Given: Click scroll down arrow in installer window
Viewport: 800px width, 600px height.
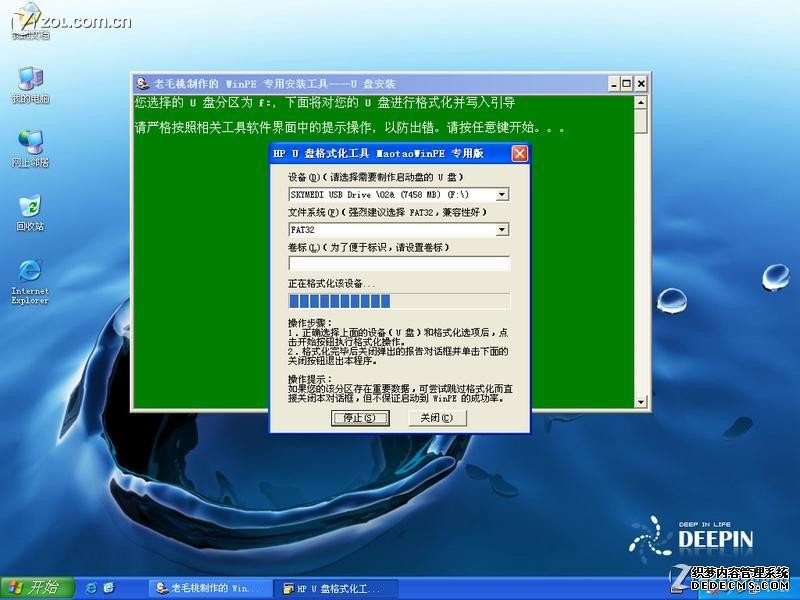Looking at the screenshot, I should 641,402.
